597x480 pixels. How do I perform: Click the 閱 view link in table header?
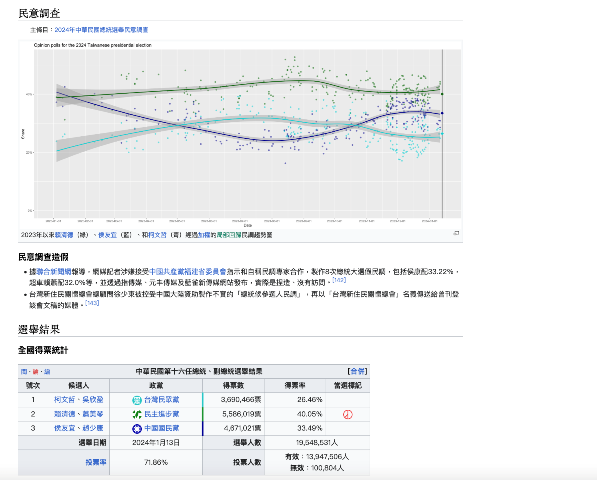pos(24,372)
